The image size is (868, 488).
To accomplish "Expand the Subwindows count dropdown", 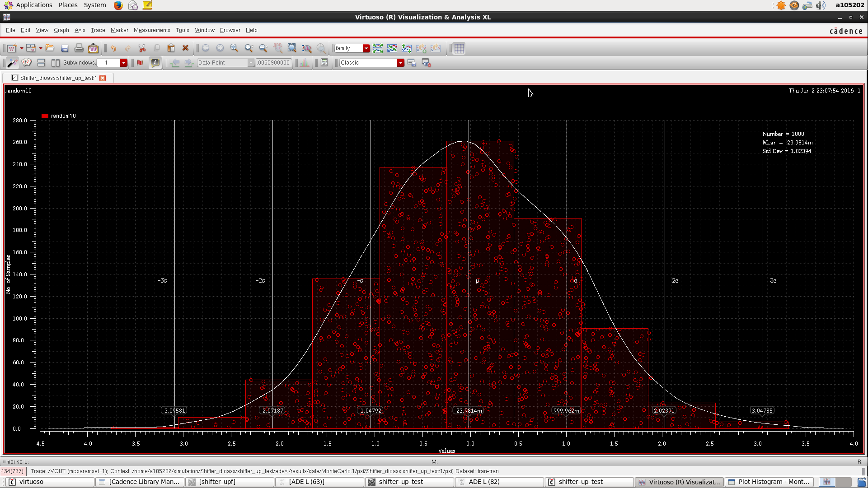I will pyautogui.click(x=123, y=63).
